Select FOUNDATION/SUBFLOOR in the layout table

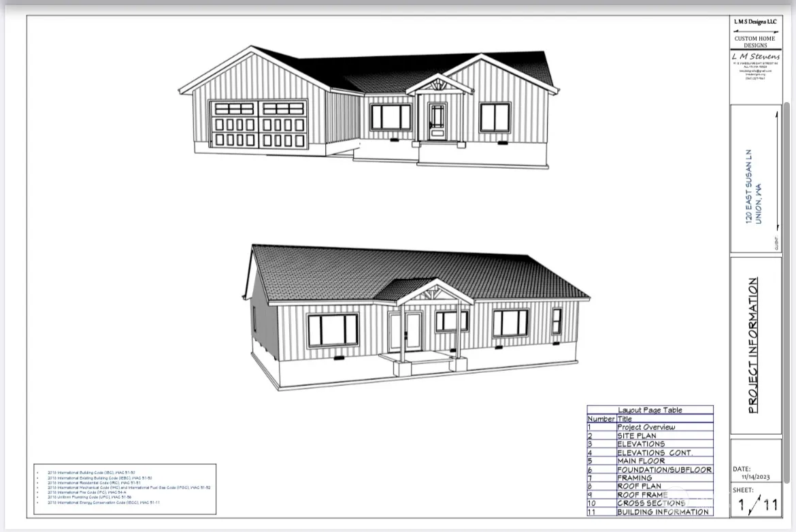pyautogui.click(x=664, y=469)
